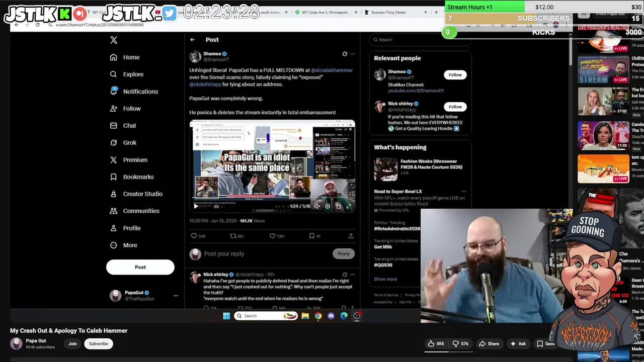Image resolution: width=644 pixels, height=362 pixels.
Task: Save the YouTube video to a playlist
Action: [x=545, y=344]
